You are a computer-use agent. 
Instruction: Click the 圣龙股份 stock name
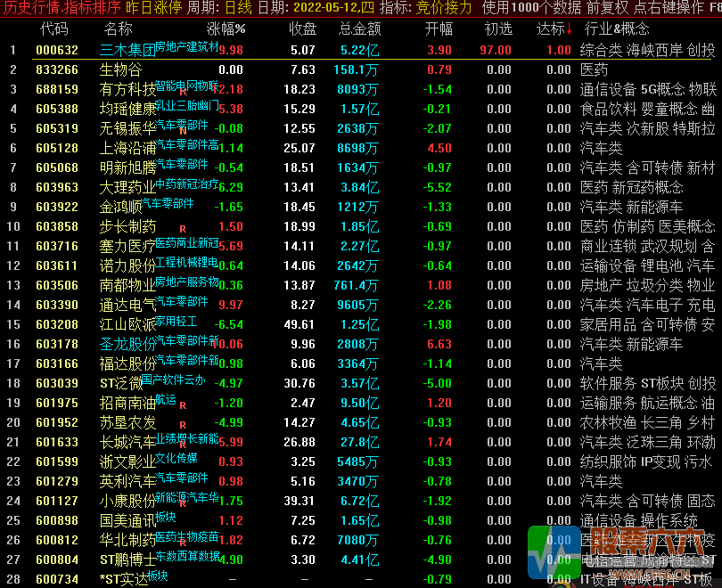[127, 344]
